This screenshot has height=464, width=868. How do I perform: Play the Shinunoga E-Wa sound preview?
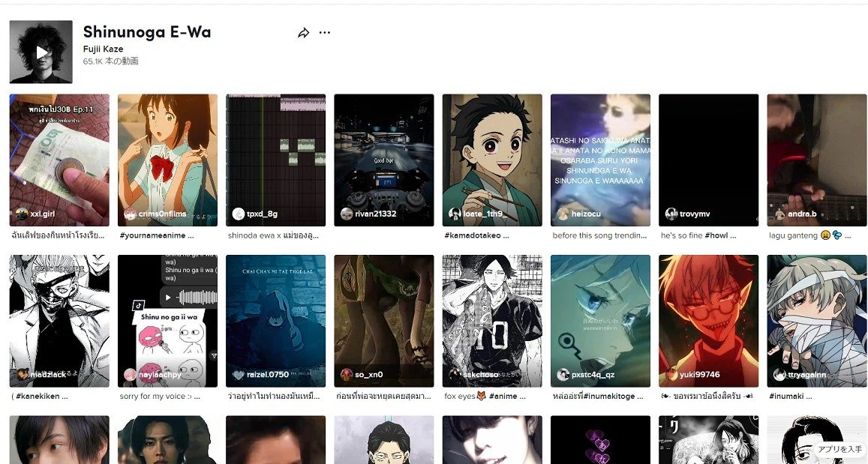point(41,52)
